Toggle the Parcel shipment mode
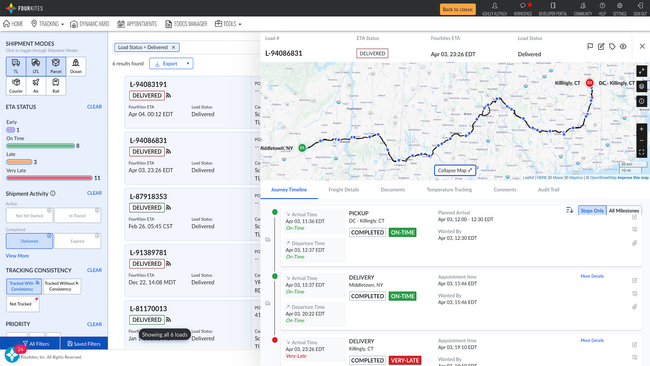This screenshot has height=366, width=650. [56, 66]
